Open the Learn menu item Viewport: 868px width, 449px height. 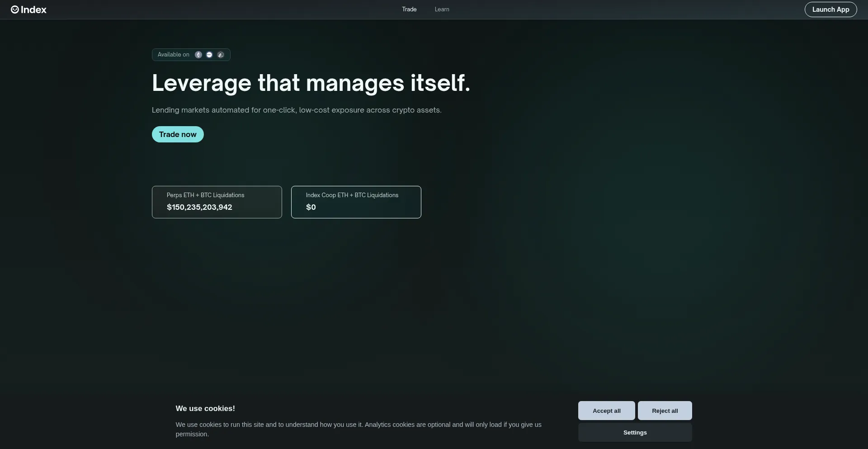(x=442, y=9)
